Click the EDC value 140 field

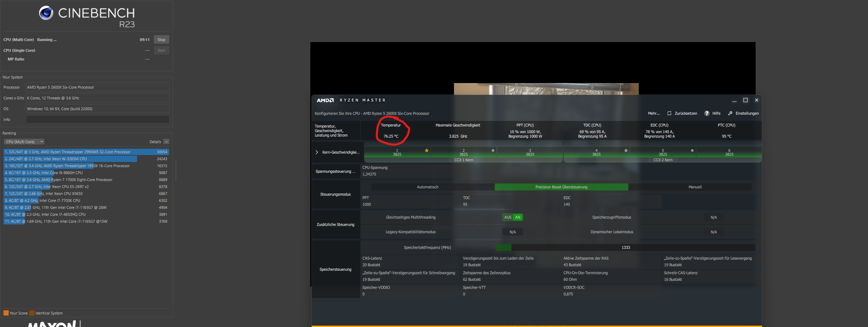[567, 204]
